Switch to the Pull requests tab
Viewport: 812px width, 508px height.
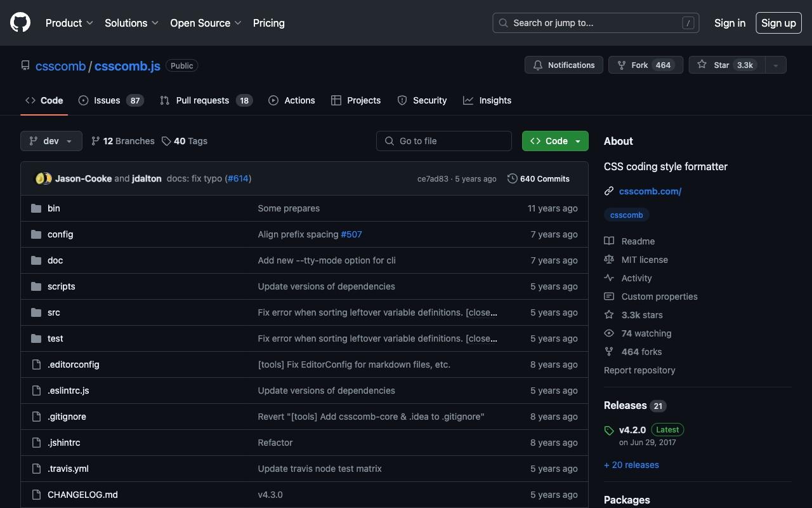coord(206,100)
